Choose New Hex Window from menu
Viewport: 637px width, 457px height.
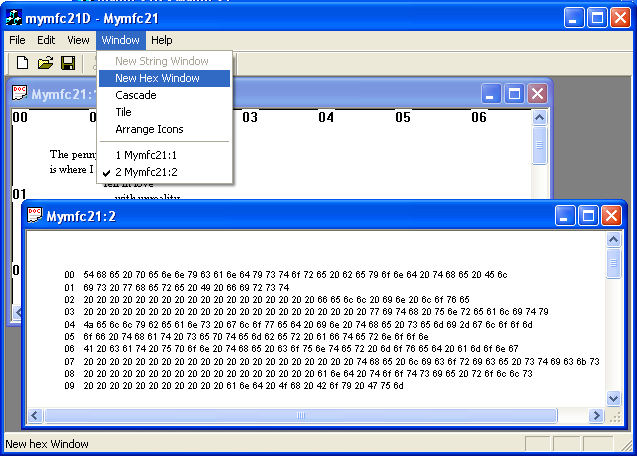[157, 78]
